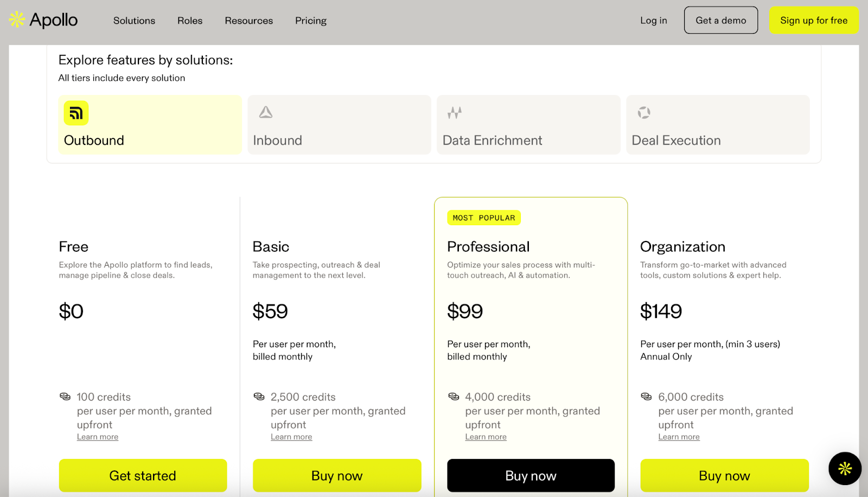Select Pricing in the navigation bar
868x497 pixels.
[x=310, y=20]
